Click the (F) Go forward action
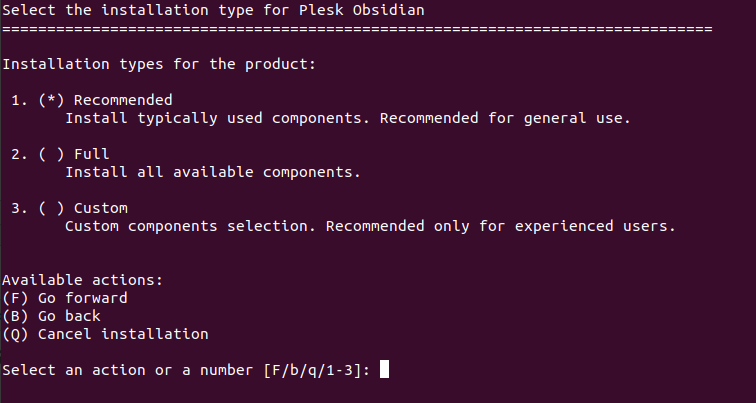The width and height of the screenshot is (756, 403). pos(65,298)
